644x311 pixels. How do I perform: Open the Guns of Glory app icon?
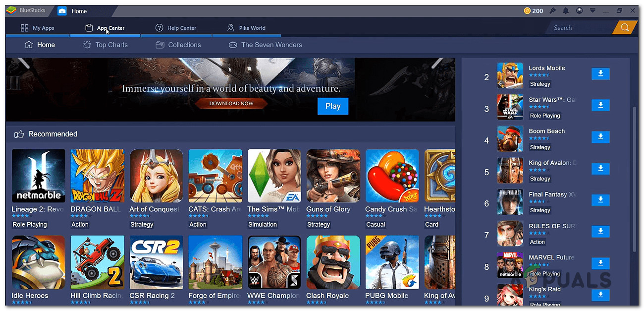pyautogui.click(x=333, y=176)
